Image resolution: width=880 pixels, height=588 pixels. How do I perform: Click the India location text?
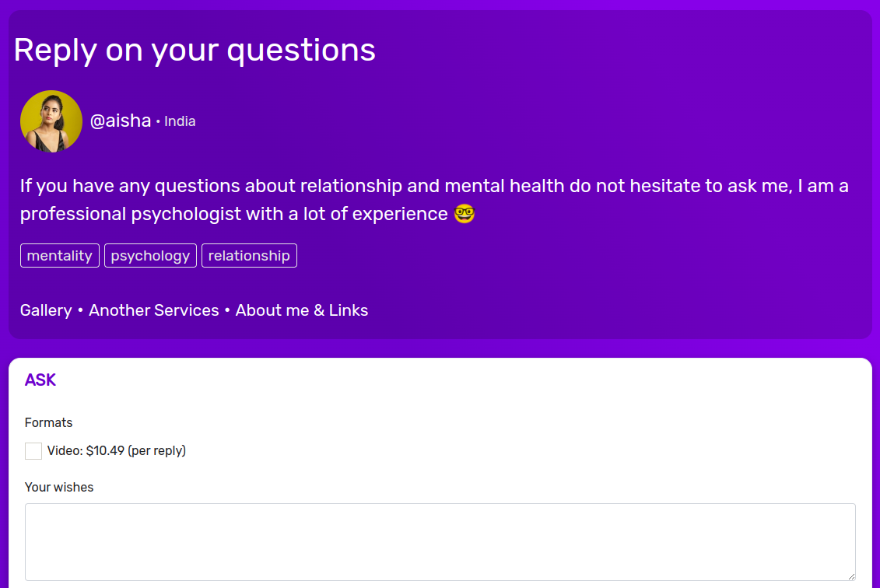coord(180,121)
